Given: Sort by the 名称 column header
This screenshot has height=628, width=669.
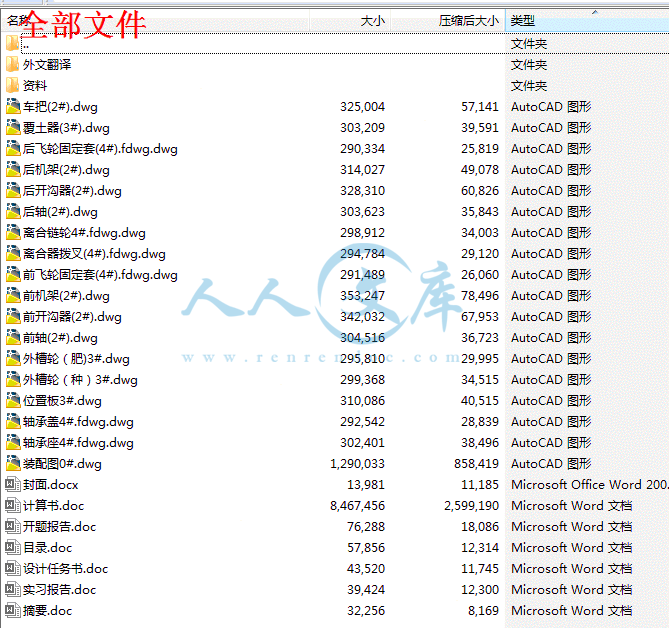Looking at the screenshot, I should click(156, 20).
